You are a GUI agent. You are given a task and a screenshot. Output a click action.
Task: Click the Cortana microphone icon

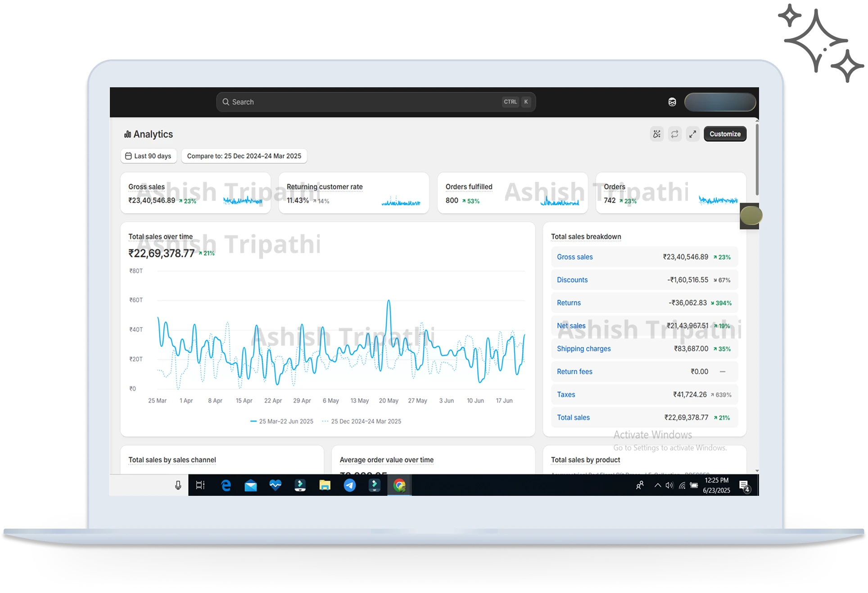pyautogui.click(x=178, y=485)
